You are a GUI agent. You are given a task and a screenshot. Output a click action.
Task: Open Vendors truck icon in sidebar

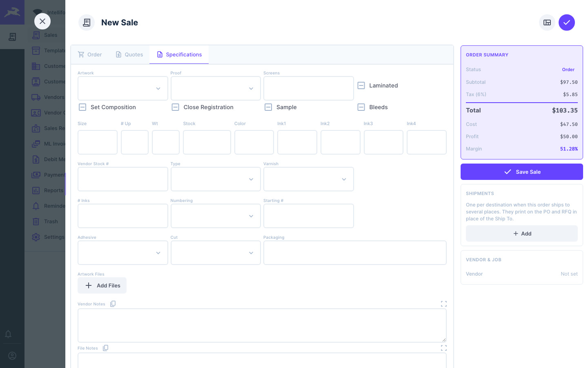tap(36, 97)
